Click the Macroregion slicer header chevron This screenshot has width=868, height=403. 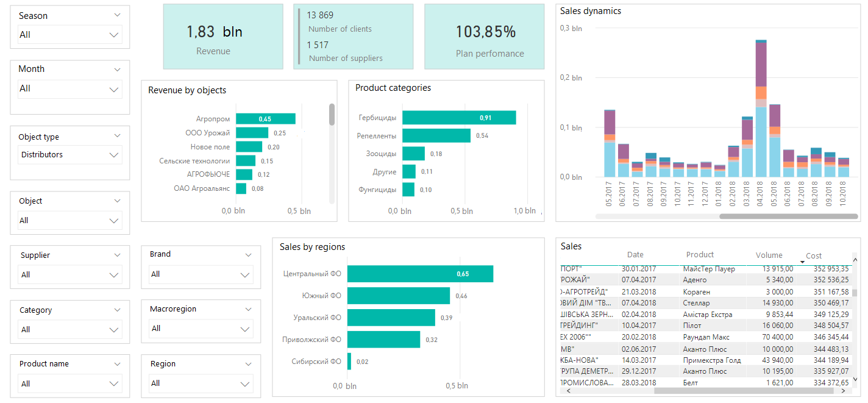click(248, 310)
